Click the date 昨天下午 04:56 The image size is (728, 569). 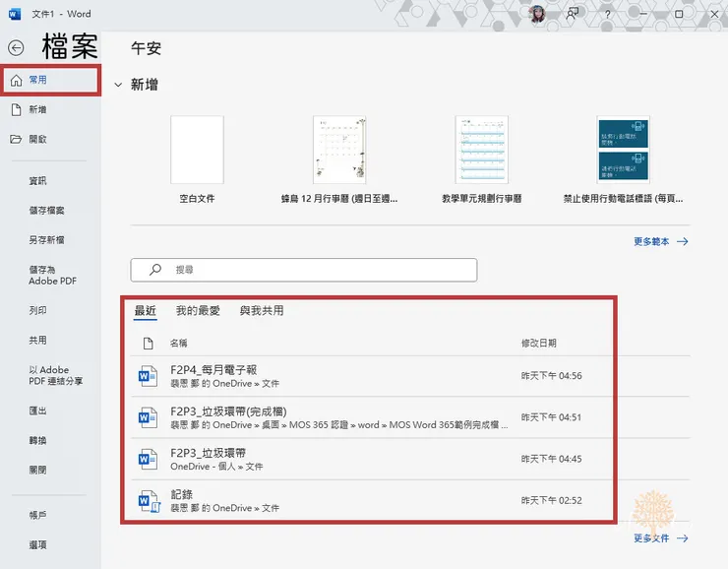pos(551,376)
